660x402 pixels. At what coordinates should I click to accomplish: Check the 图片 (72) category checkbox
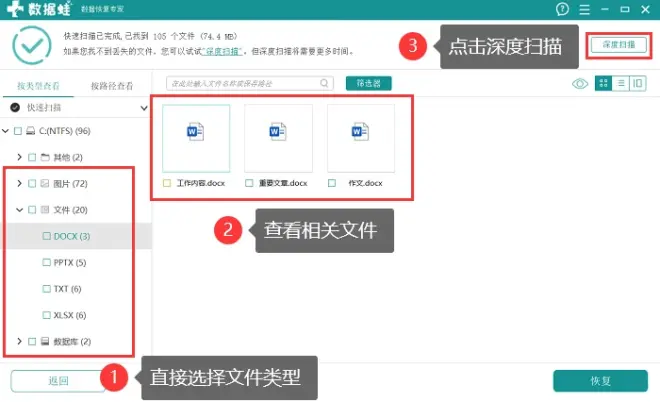pos(32,184)
